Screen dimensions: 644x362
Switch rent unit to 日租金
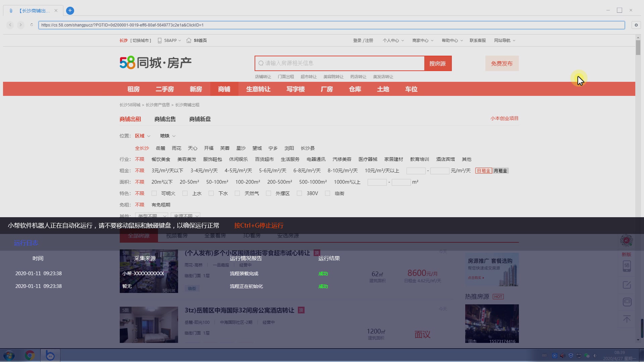(x=483, y=171)
